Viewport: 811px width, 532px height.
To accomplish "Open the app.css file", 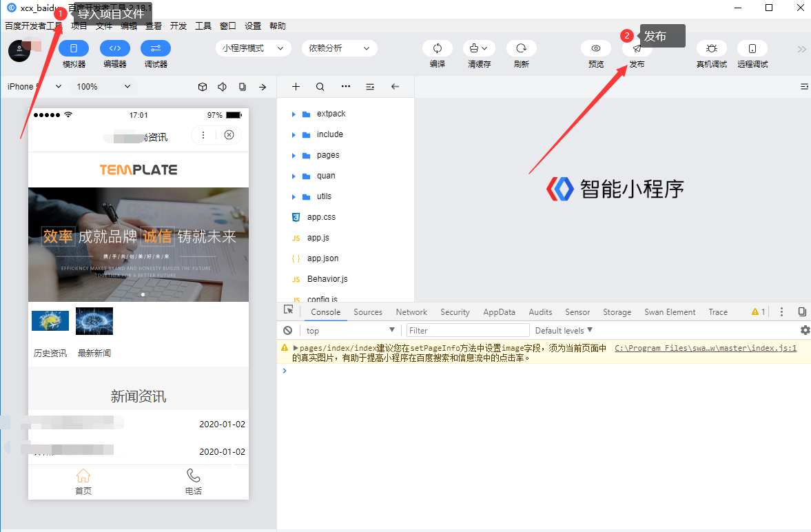I will point(321,217).
